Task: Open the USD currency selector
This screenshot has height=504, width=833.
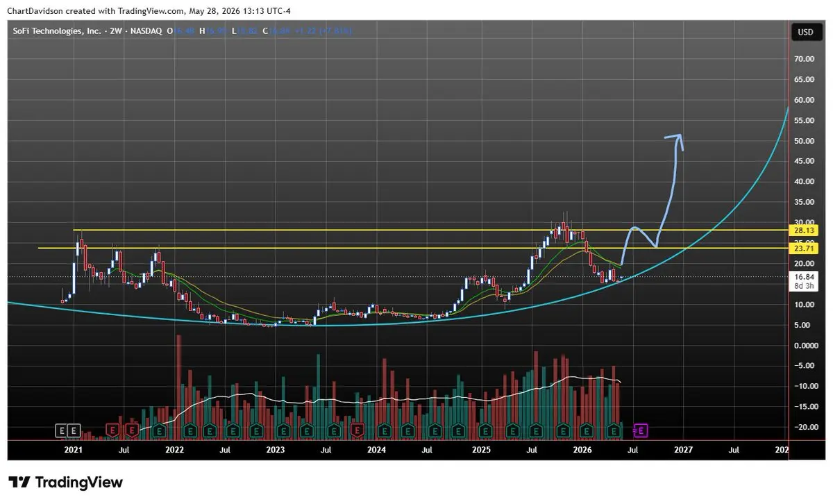Action: tap(805, 32)
